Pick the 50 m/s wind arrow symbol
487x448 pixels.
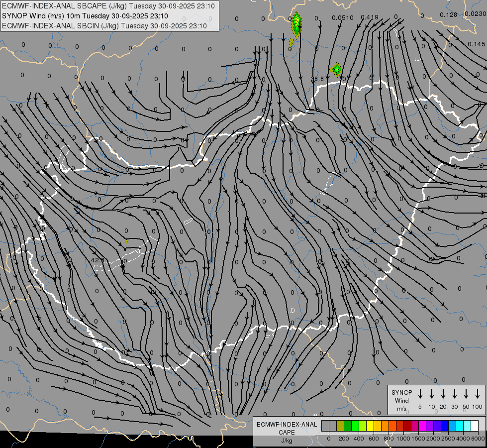[466, 394]
